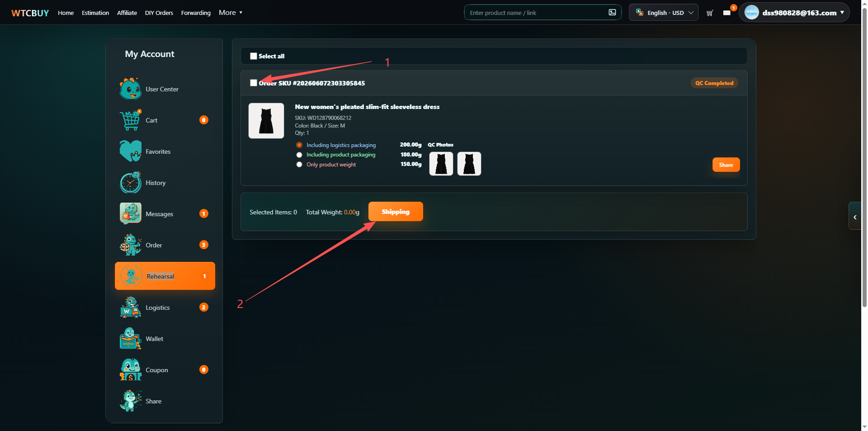Open Favorites heart icon
Screen dimensions: 868x431
pos(130,151)
